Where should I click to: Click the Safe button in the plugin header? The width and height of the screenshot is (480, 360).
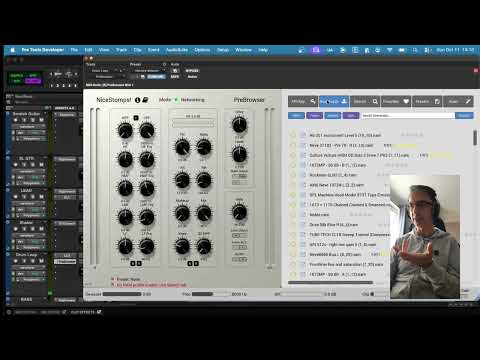tap(175, 77)
